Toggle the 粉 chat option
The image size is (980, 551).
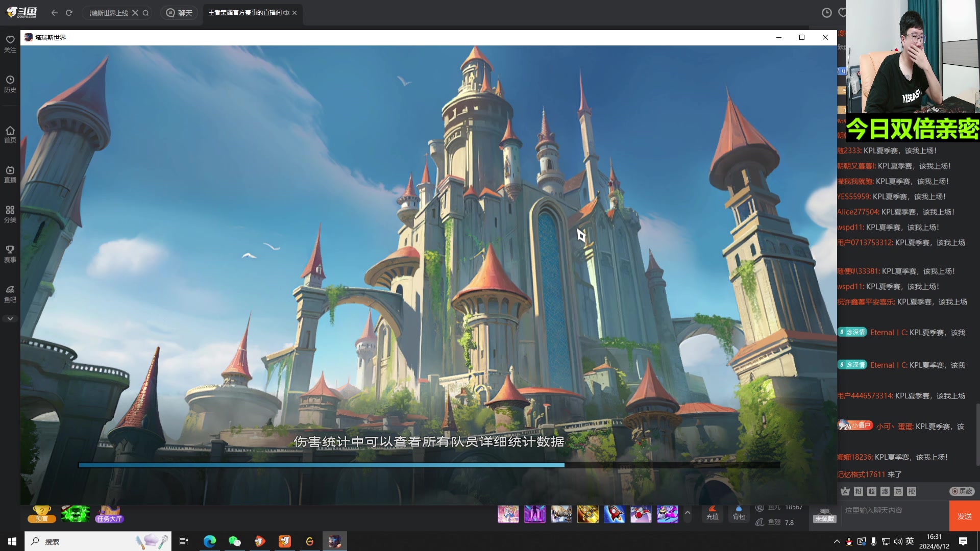[859, 491]
